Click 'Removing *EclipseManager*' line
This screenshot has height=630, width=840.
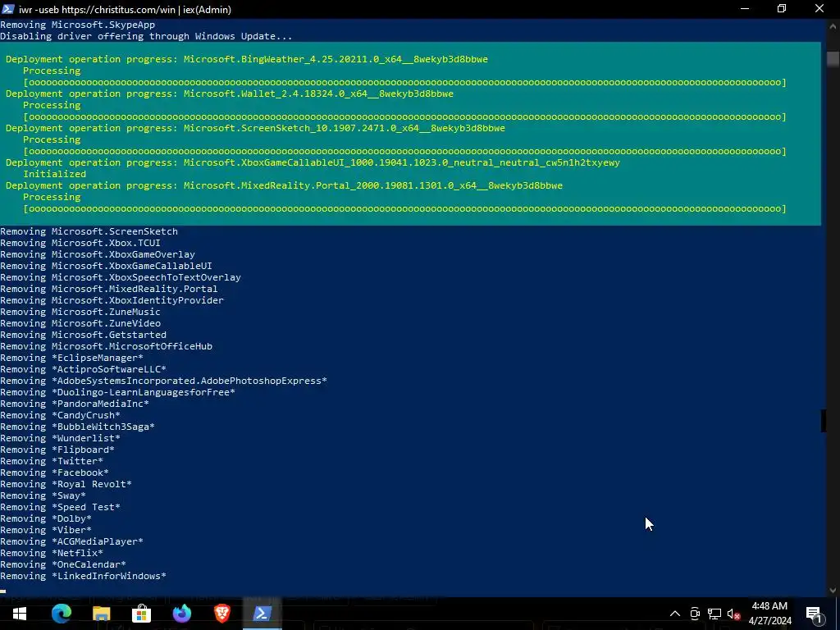pyautogui.click(x=72, y=358)
